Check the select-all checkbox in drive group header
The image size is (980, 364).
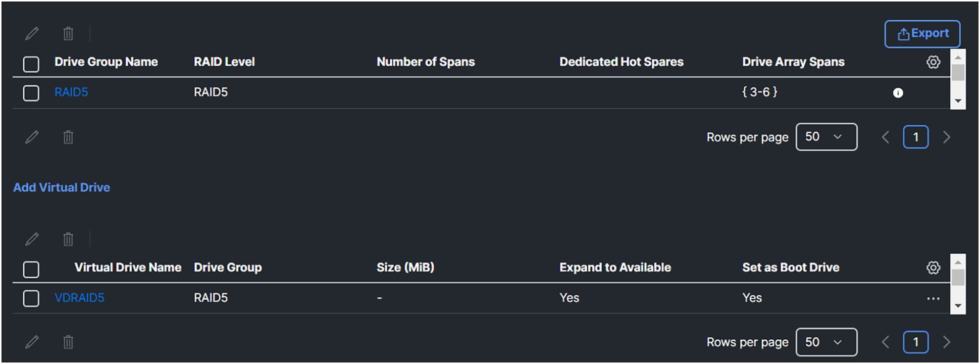[x=31, y=64]
